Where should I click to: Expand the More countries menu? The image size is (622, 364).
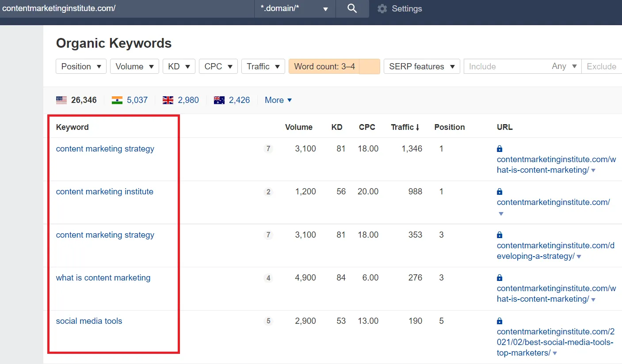pyautogui.click(x=278, y=100)
